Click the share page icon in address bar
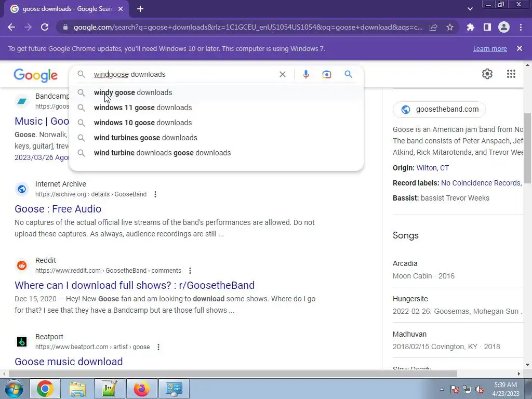 coord(433,27)
